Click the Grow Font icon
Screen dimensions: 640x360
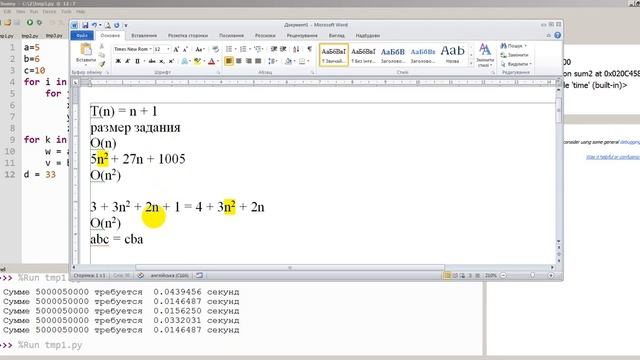pyautogui.click(x=176, y=49)
